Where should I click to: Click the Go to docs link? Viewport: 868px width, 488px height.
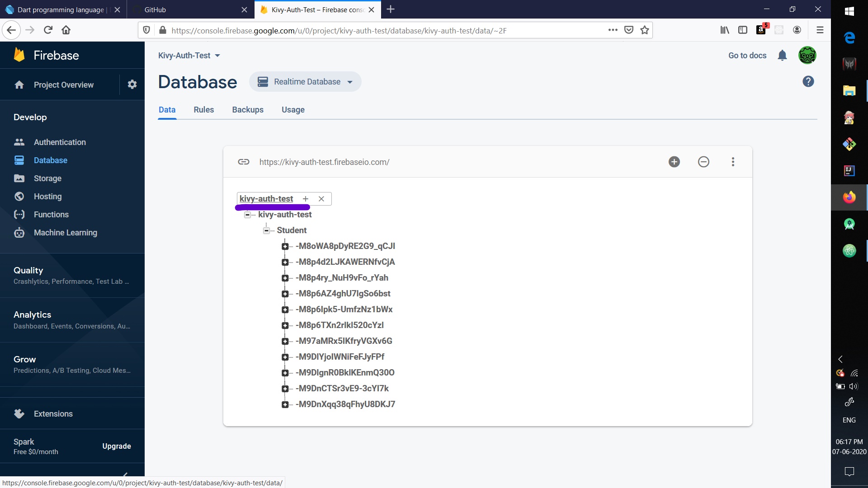click(747, 56)
